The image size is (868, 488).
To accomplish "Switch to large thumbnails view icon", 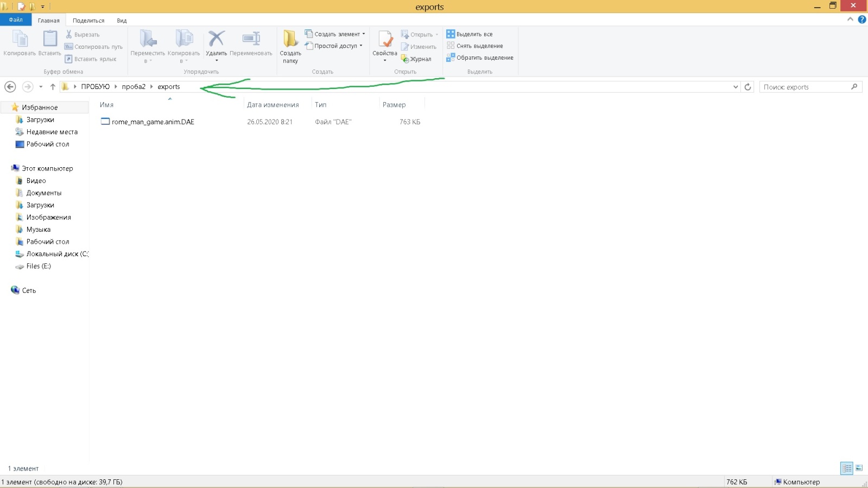I will pos(859,468).
